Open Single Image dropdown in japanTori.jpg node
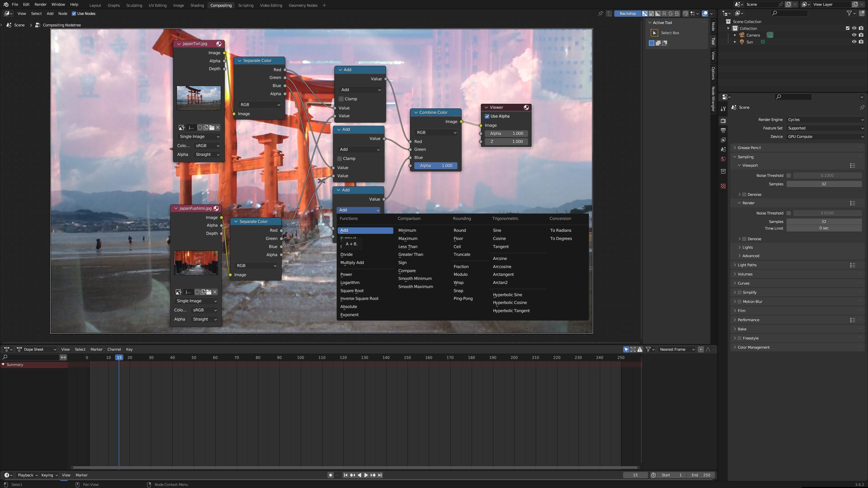 coord(199,137)
